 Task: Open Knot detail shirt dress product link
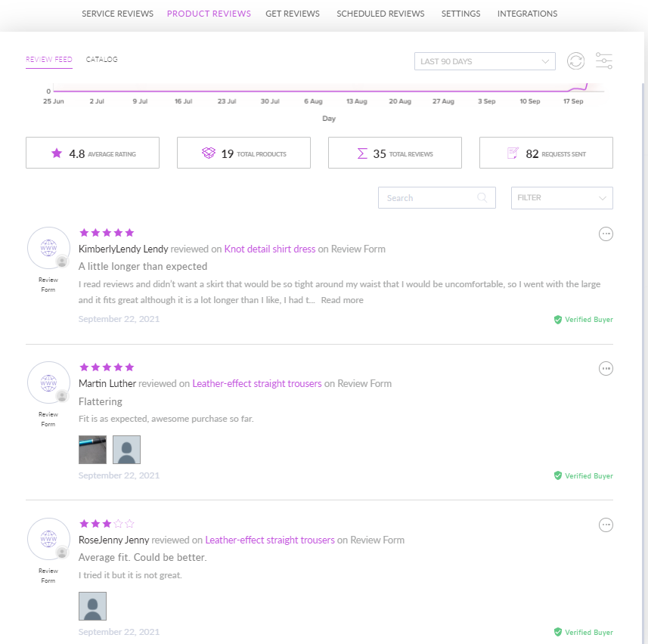270,249
